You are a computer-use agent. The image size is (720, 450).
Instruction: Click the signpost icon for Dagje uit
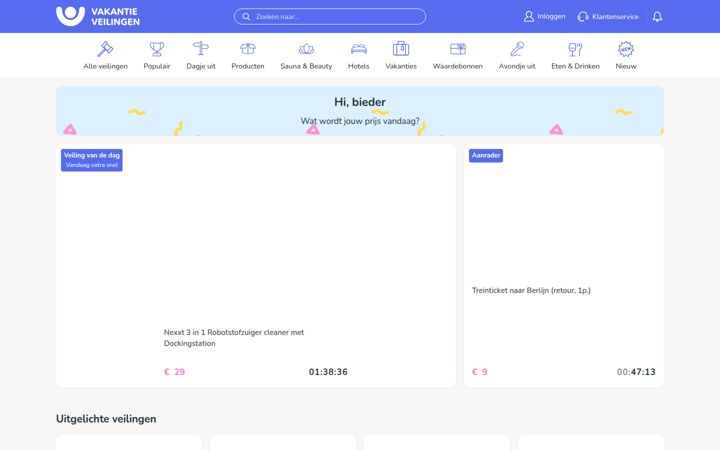point(201,49)
